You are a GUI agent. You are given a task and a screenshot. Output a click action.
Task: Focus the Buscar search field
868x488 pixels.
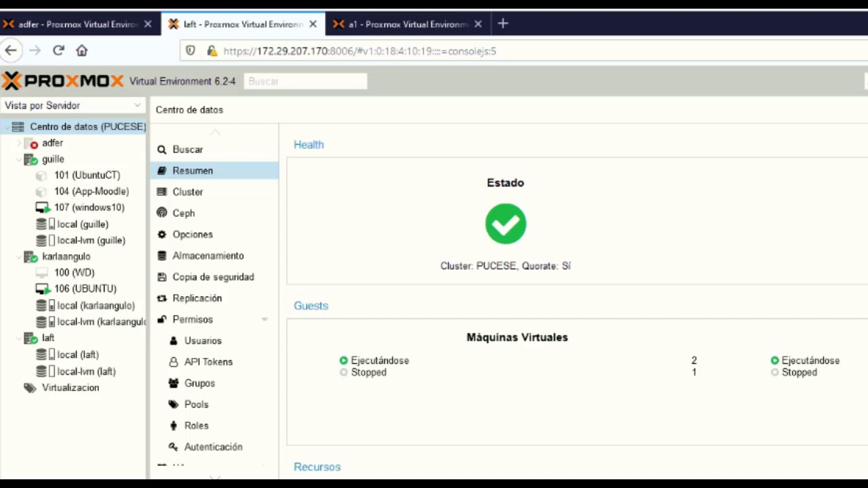305,81
